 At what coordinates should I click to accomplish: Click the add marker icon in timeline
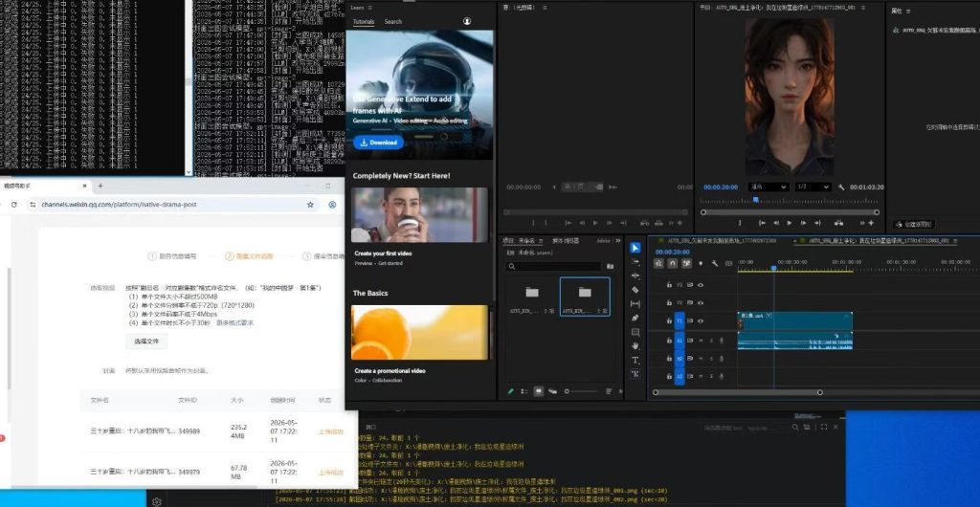[x=701, y=263]
